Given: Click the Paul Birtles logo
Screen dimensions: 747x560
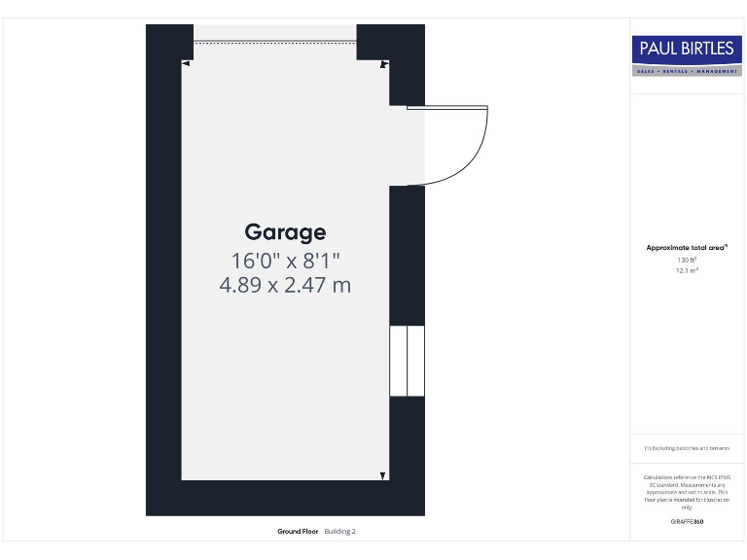Looking at the screenshot, I should click(x=687, y=49).
